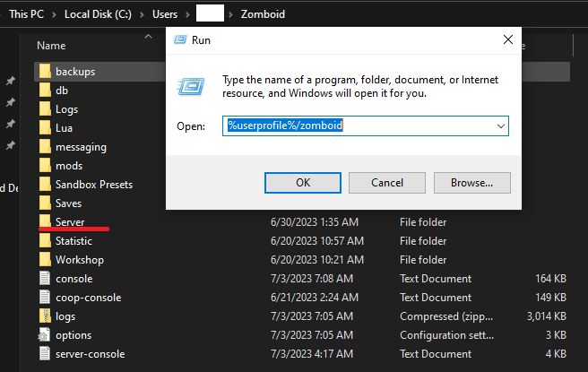Click into the Open text field
This screenshot has height=372, width=588.
tap(359, 126)
